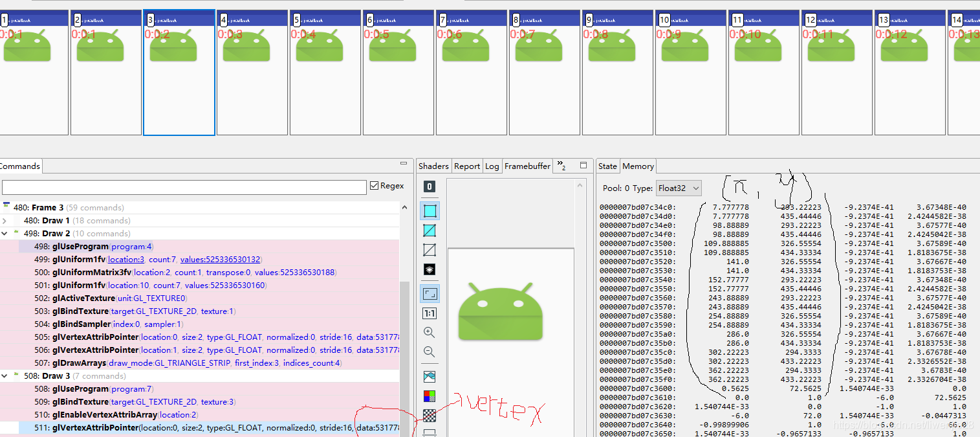This screenshot has width=980, height=437.
Task: Select the 507 glDrawArrays command
Action: tap(199, 363)
